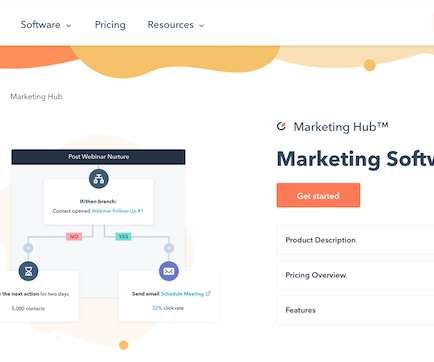Expand the Resources dropdown chevron
Viewport: 434px width, 362px height.
point(201,25)
